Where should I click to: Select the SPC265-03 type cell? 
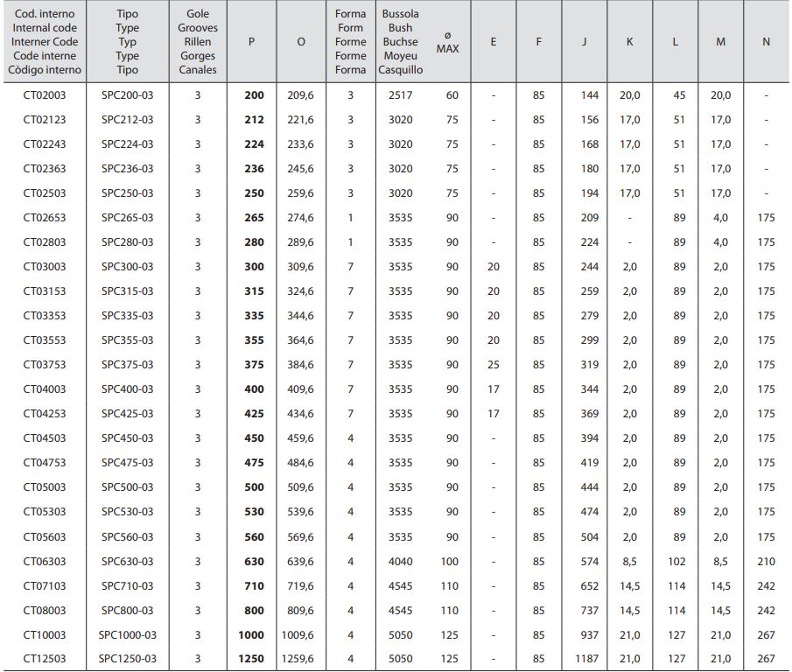(127, 218)
